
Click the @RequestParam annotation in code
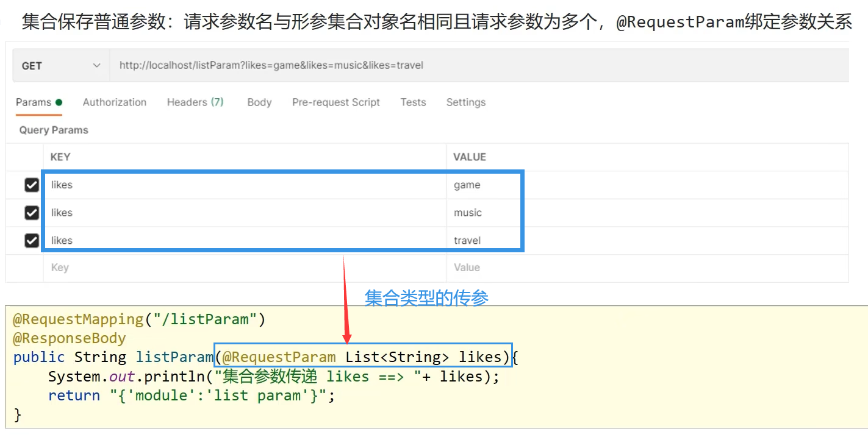279,357
